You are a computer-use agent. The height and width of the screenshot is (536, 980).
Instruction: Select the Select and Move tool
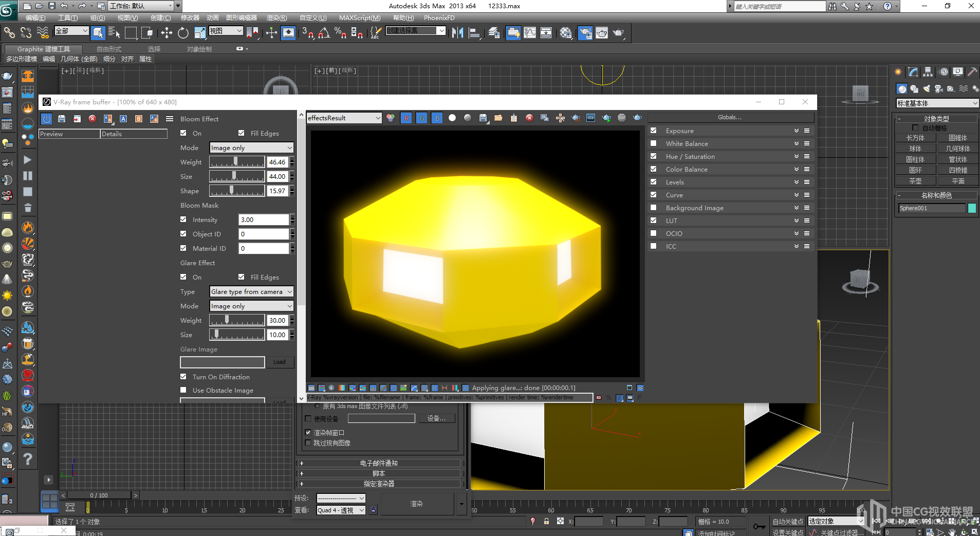click(x=167, y=33)
